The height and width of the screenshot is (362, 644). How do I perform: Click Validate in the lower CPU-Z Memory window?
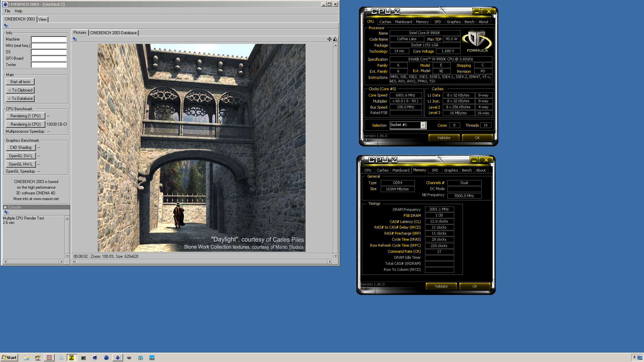coord(441,286)
